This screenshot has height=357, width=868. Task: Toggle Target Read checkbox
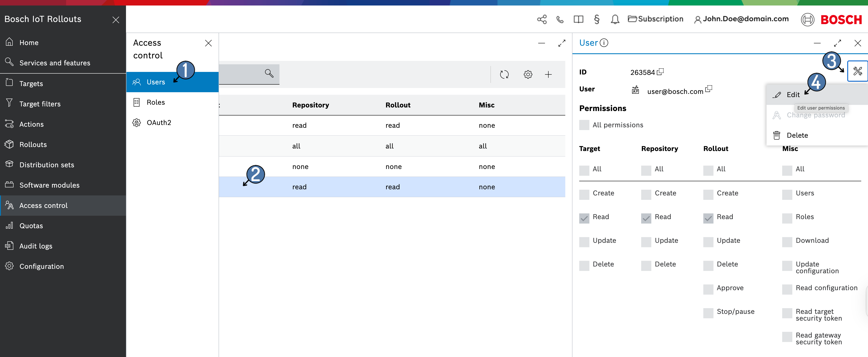(584, 218)
